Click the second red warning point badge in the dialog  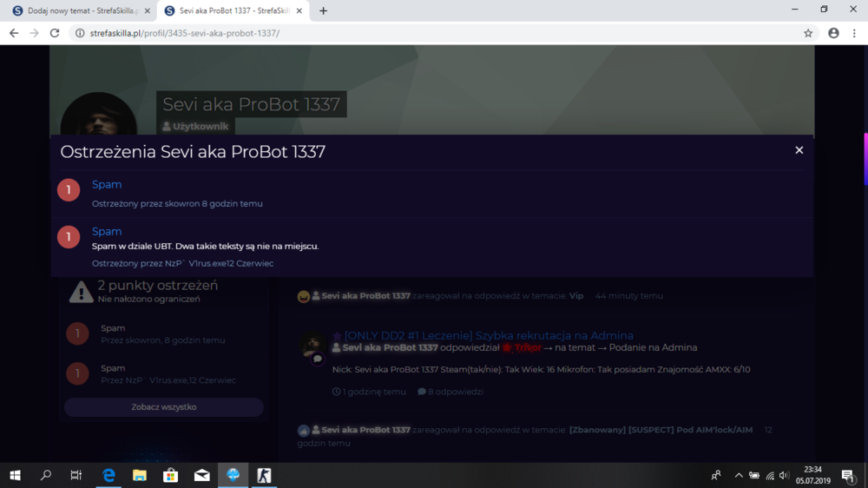pyautogui.click(x=69, y=237)
